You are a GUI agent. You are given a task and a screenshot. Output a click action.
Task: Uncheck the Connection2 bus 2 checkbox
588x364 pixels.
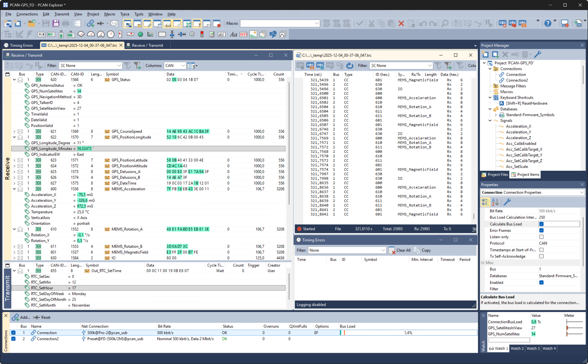(x=13, y=339)
